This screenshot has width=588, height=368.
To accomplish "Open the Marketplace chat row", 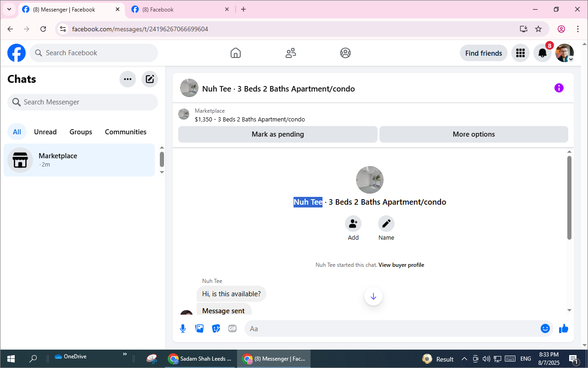I will [79, 160].
